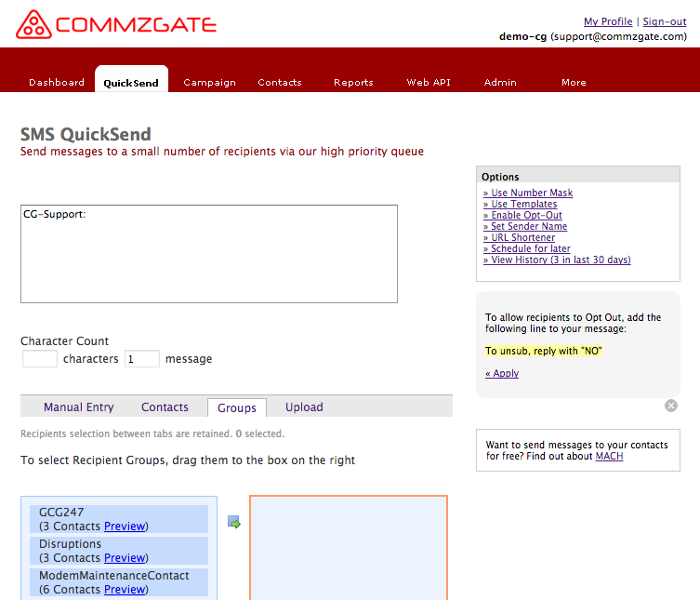Preview the GCG247 group contacts
This screenshot has width=700, height=600.
point(125,527)
